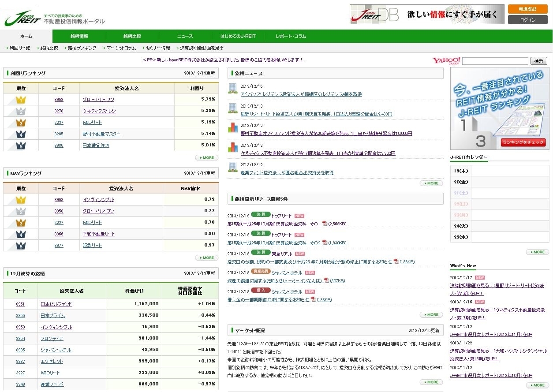Open the PR link about JapanREIT株式会社 being established
The image size is (553, 392).
tap(223, 60)
